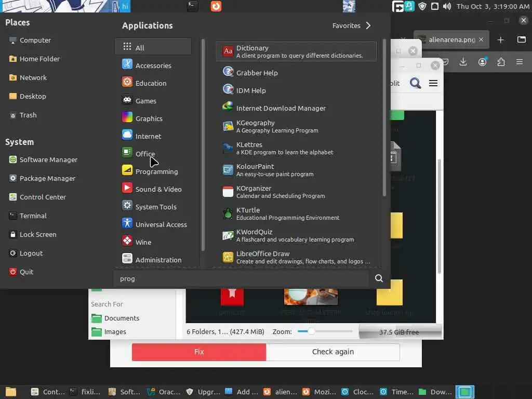Image resolution: width=532 pixels, height=399 pixels.
Task: Open hamburger menu beside the magnifier
Action: [433, 83]
